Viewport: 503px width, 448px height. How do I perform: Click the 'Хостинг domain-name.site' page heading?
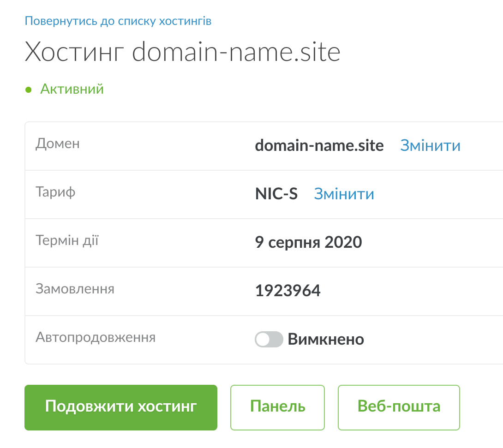182,53
